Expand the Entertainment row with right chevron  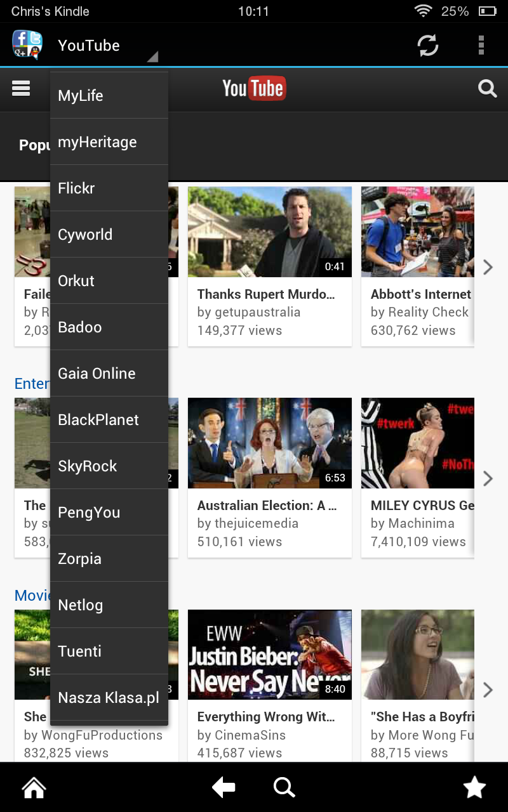point(488,478)
